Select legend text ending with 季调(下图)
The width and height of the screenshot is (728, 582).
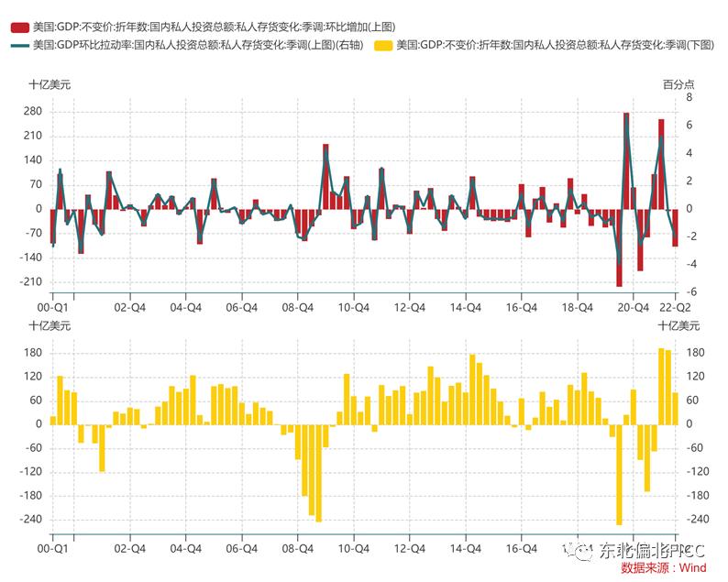coord(556,45)
